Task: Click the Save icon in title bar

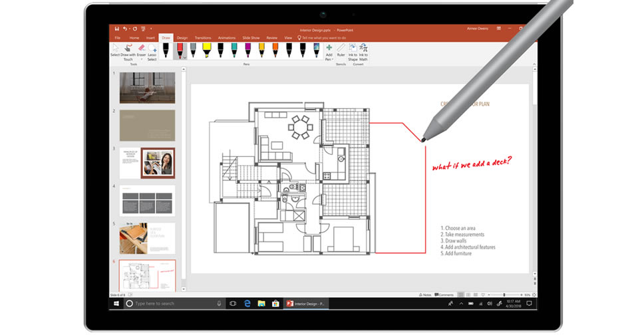Action: [x=116, y=29]
